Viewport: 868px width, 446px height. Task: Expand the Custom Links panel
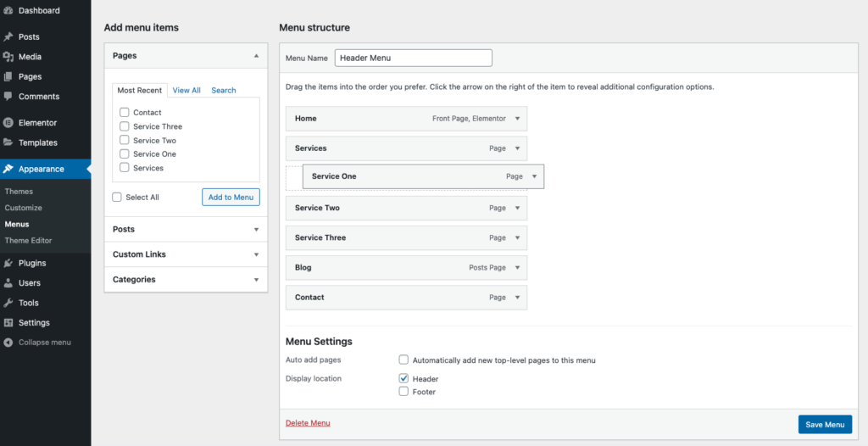186,254
